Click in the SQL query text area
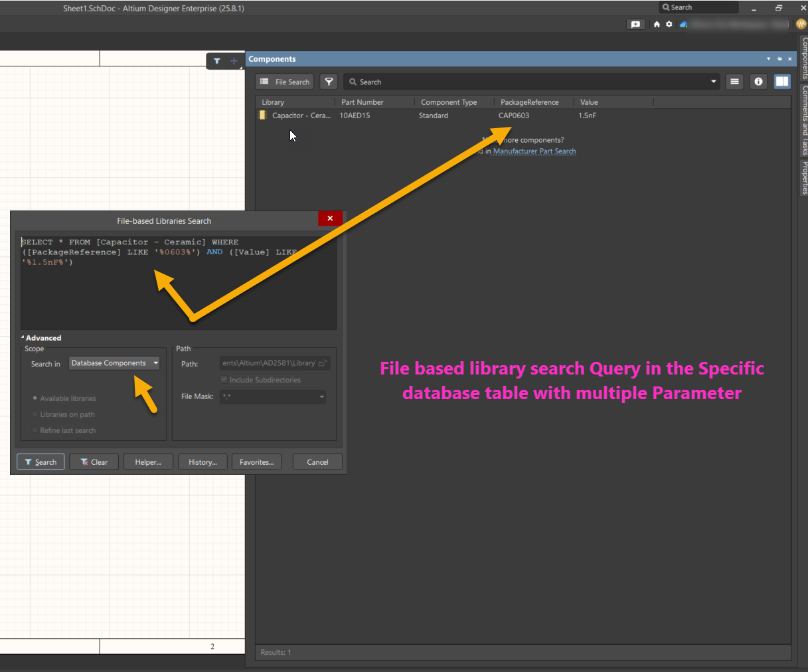 tap(178, 292)
